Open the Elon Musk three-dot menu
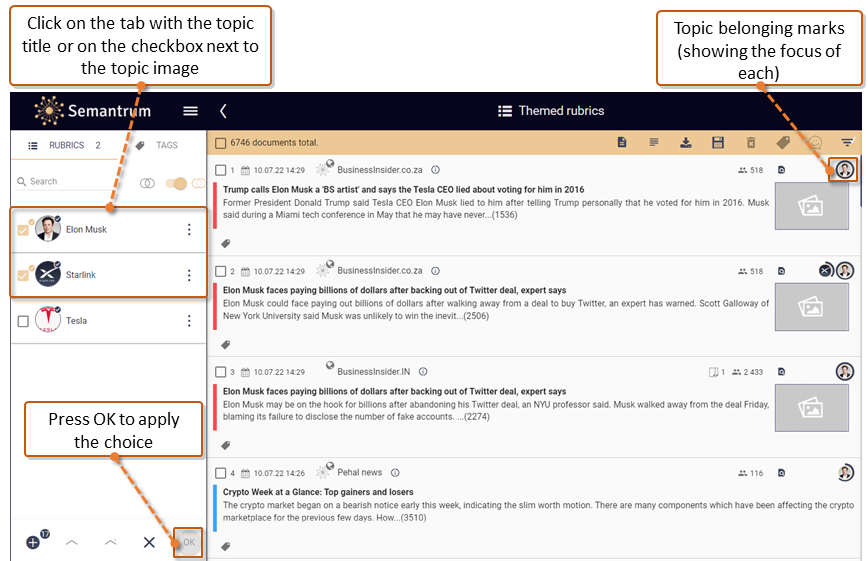This screenshot has height=561, width=868. [189, 229]
